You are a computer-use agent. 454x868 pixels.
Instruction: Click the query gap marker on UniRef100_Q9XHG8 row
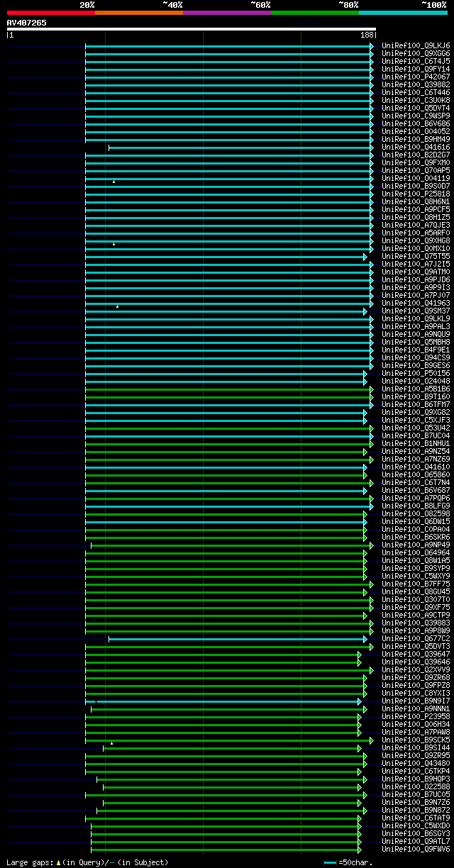(x=113, y=244)
